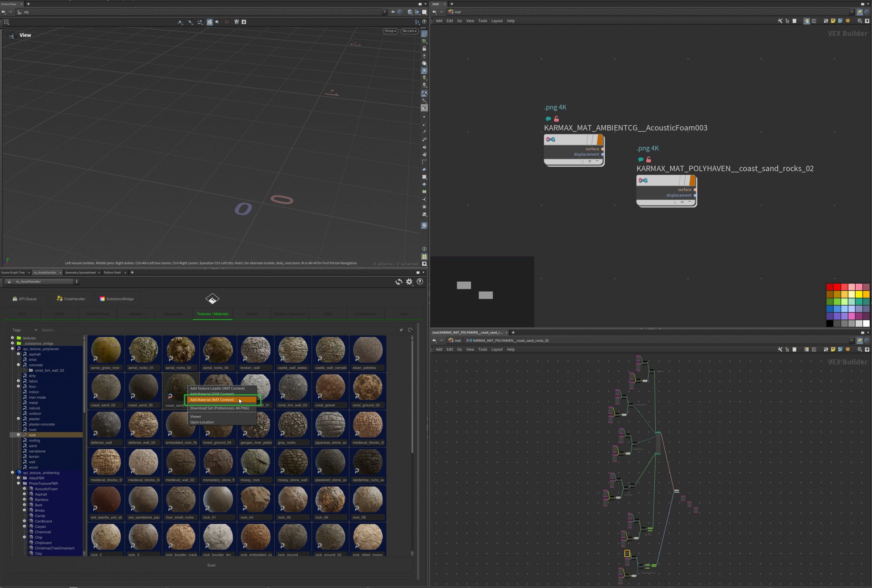This screenshot has width=872, height=588.
Task: Click the SubstanceBridge button
Action: [x=116, y=299]
